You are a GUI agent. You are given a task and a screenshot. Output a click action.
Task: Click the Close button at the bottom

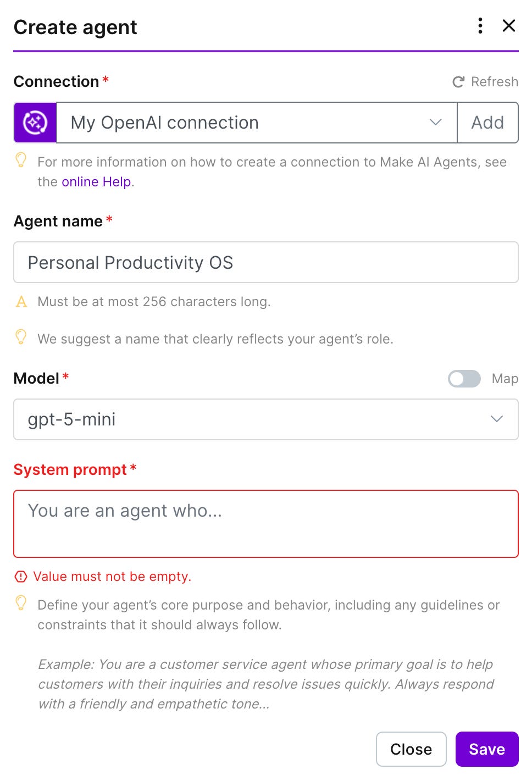tap(411, 749)
